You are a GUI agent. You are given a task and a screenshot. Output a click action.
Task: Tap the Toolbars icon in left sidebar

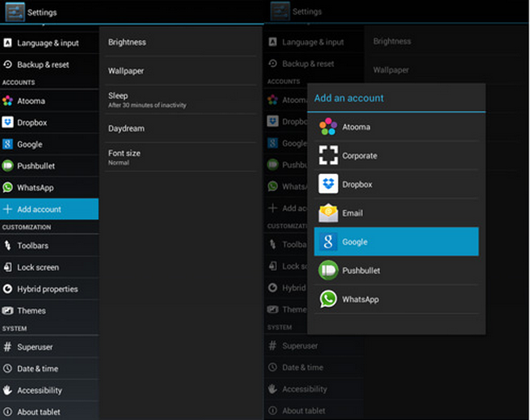click(x=7, y=245)
